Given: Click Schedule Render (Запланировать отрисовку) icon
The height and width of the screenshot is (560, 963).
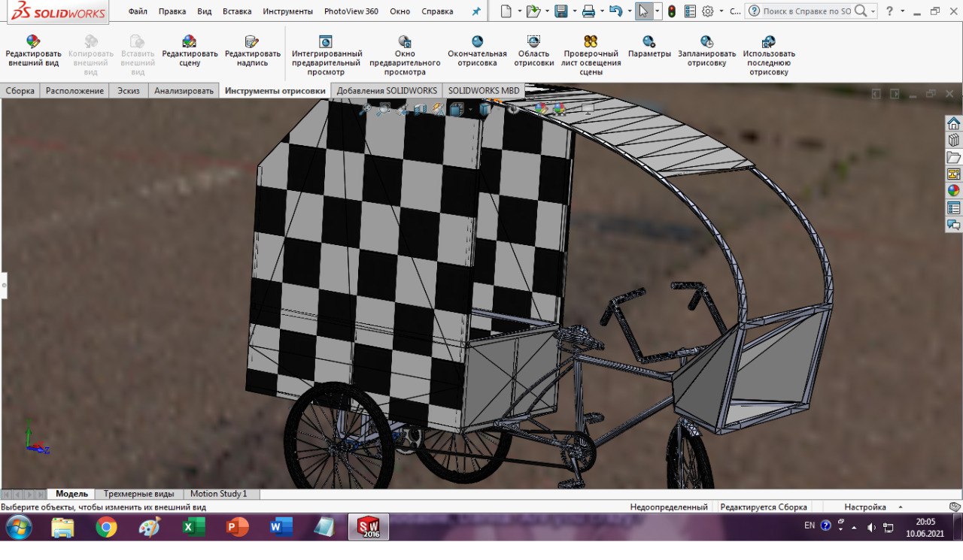Looking at the screenshot, I should point(706,42).
